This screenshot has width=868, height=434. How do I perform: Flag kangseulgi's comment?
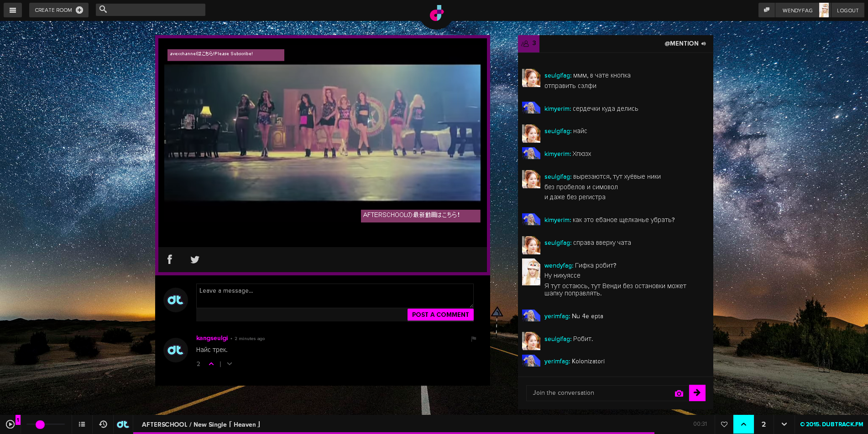pos(474,339)
